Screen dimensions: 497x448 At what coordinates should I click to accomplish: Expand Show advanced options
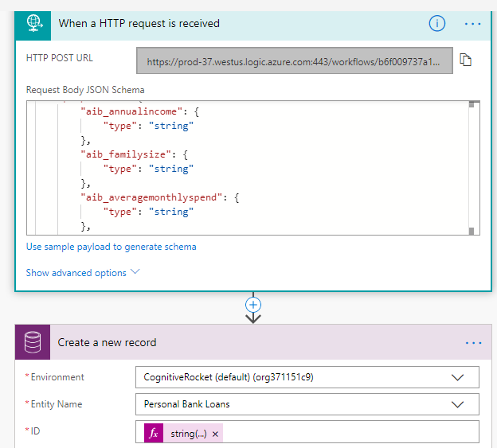point(83,273)
